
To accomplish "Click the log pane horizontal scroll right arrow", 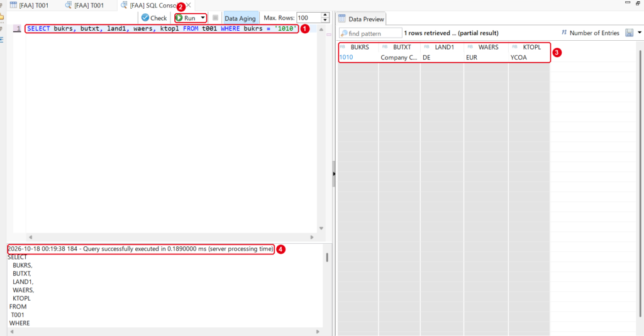I will 318,332.
